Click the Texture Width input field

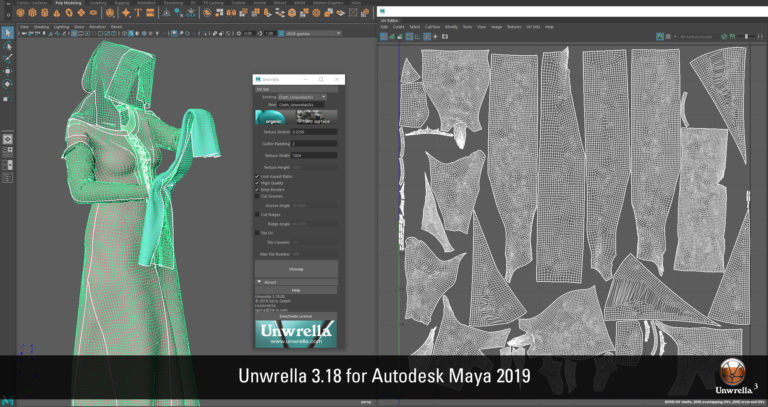(x=314, y=155)
